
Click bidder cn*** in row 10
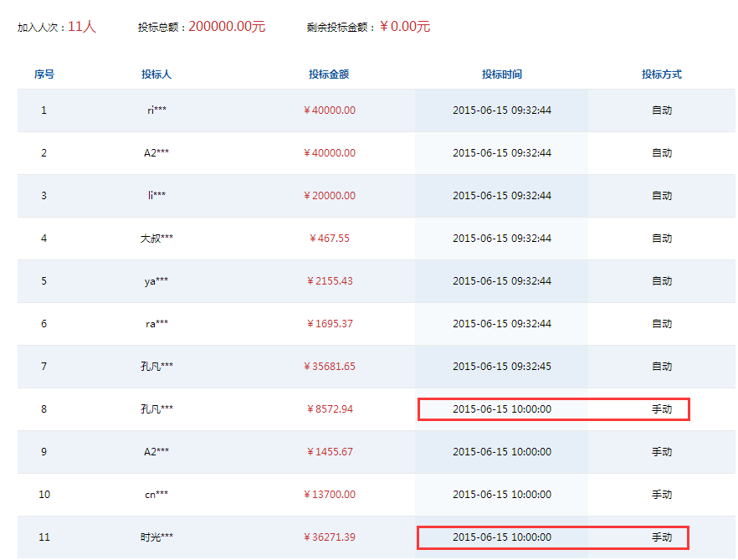[x=156, y=495]
